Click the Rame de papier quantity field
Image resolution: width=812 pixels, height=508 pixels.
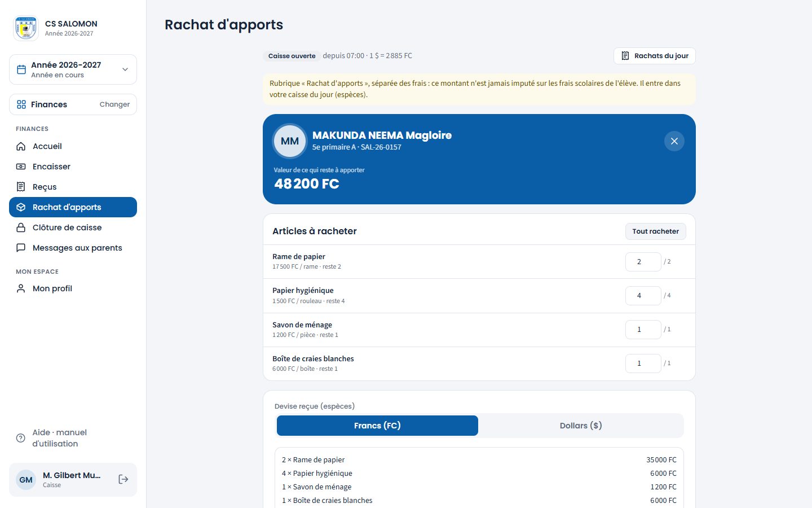(643, 262)
